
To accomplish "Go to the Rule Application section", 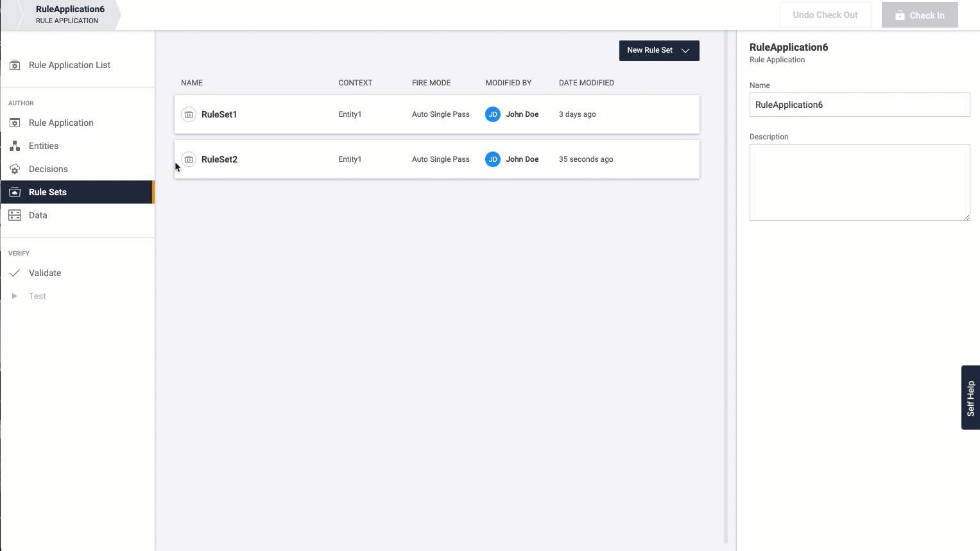I will coord(78,123).
